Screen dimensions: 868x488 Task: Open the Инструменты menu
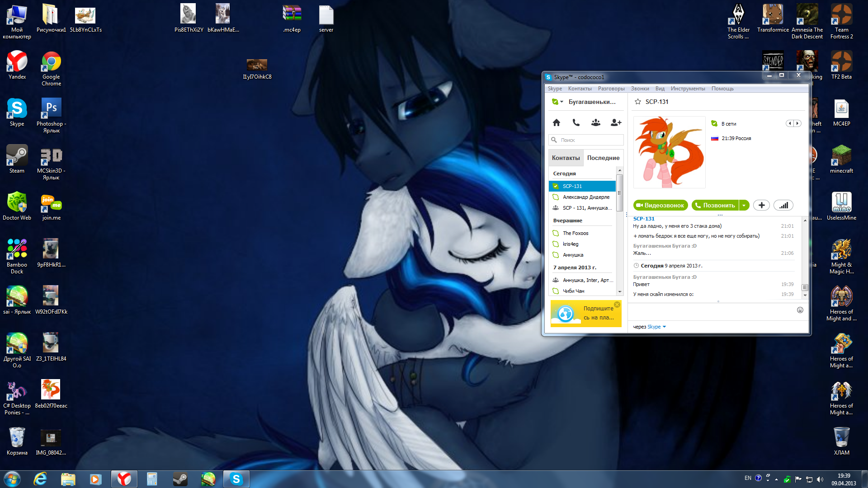(688, 89)
